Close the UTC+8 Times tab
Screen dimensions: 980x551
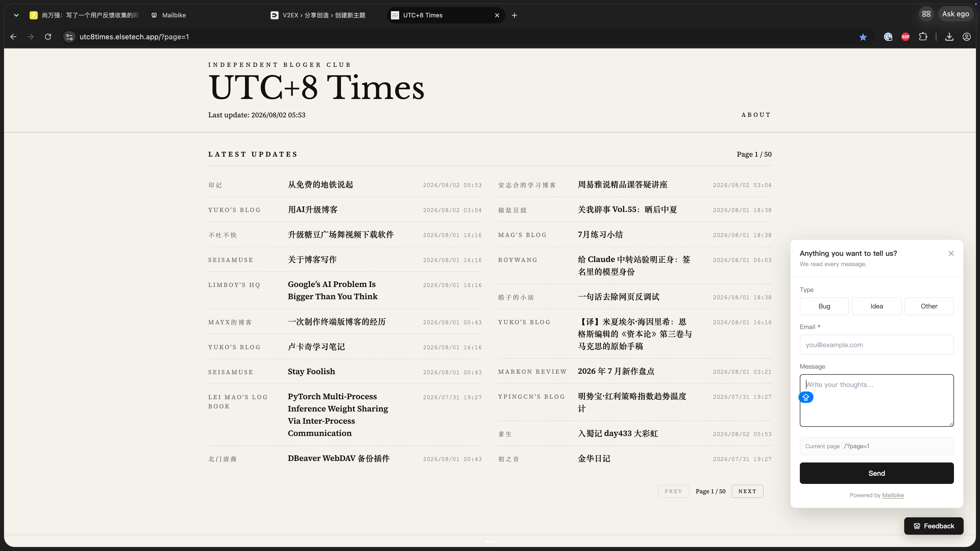click(497, 15)
